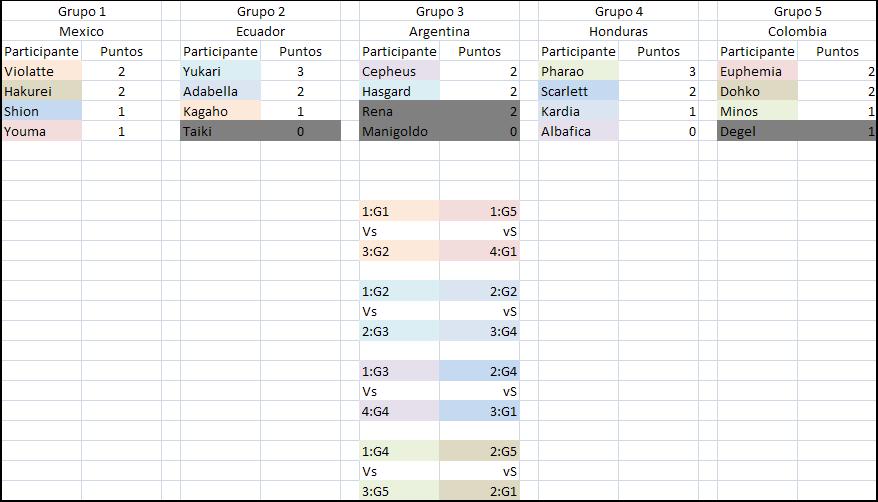Click the gray Taiki cell

(221, 131)
